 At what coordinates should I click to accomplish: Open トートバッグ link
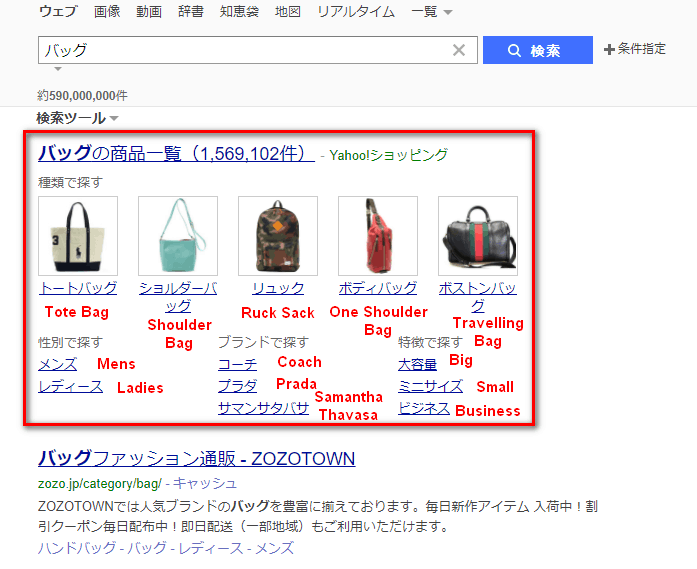point(78,288)
